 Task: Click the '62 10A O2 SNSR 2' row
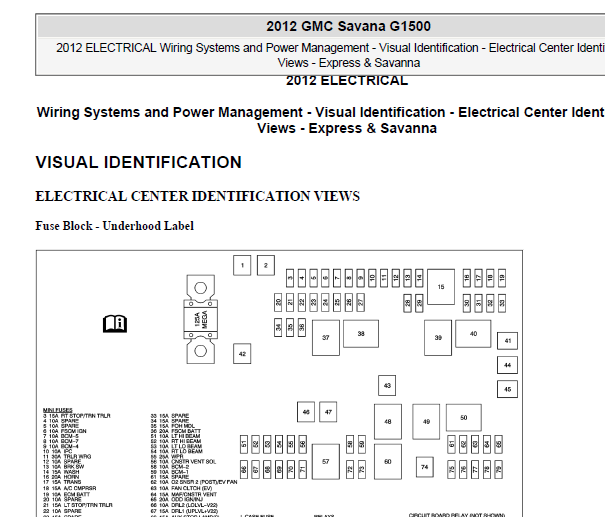tap(194, 482)
